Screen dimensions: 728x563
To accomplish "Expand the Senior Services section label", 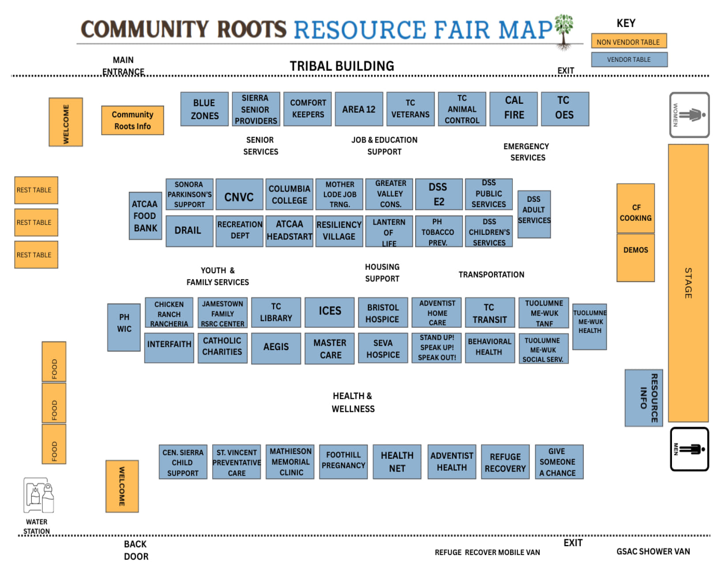I will click(260, 146).
